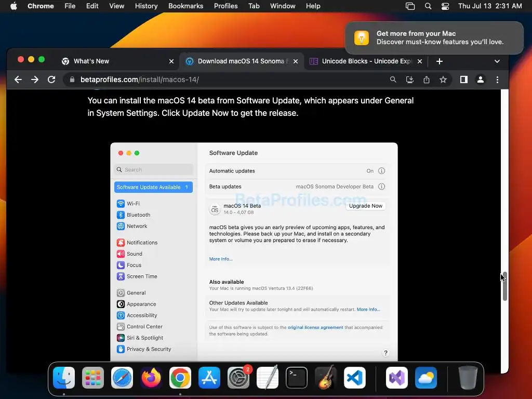Open the Edit menu
532x399 pixels.
[92, 6]
